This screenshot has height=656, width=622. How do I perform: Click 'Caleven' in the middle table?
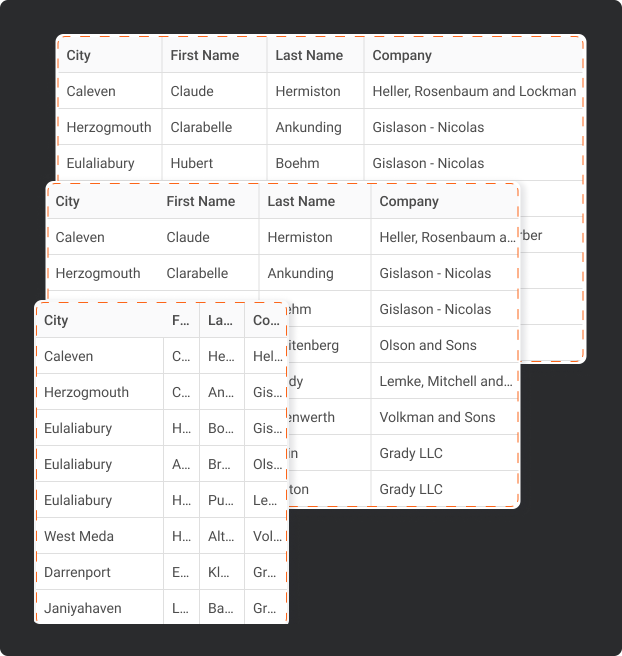coord(80,237)
